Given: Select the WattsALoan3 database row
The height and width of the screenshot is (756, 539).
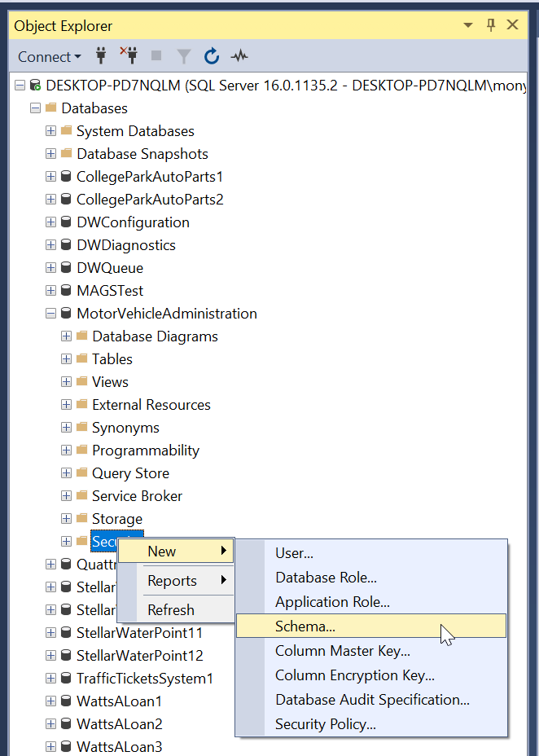Looking at the screenshot, I should click(119, 746).
